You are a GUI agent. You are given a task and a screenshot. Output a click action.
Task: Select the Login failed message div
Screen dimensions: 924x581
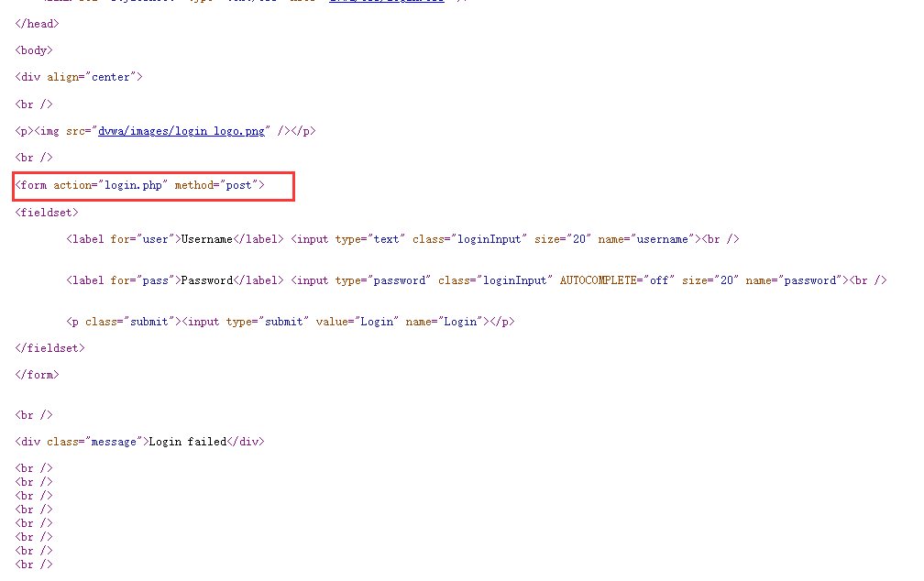137,441
